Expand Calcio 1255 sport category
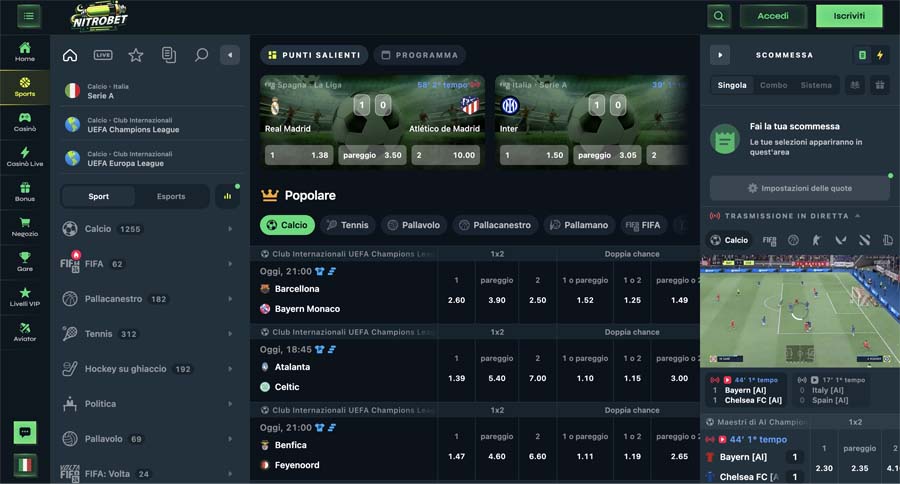The height and width of the screenshot is (484, 900). pos(150,229)
